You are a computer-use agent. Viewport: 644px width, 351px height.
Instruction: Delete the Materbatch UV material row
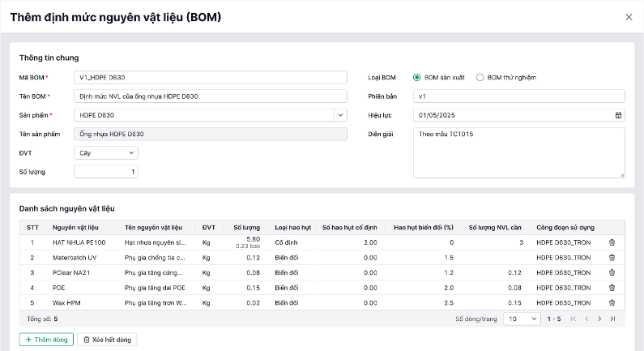coord(612,257)
